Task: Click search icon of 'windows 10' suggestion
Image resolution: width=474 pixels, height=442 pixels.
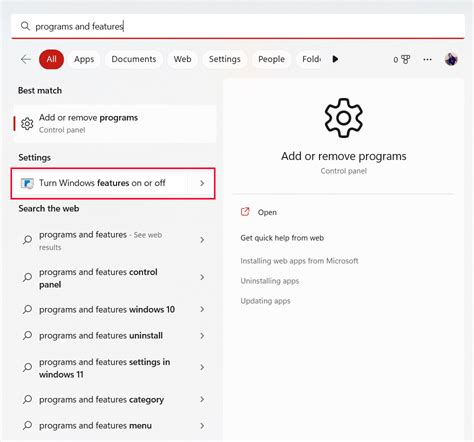Action: (27, 309)
